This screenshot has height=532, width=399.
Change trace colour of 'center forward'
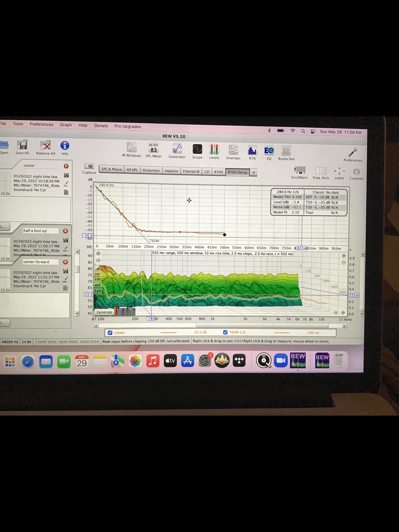coord(65,279)
